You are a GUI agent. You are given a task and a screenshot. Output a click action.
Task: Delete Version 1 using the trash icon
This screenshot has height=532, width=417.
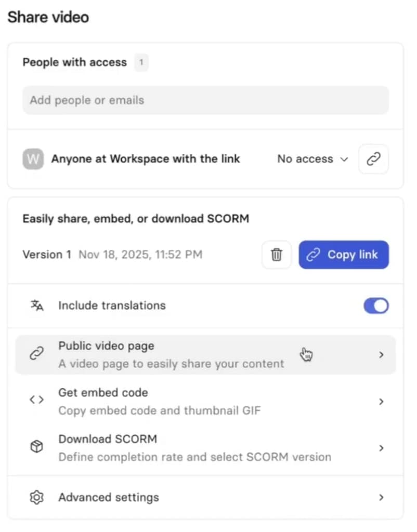coord(277,255)
